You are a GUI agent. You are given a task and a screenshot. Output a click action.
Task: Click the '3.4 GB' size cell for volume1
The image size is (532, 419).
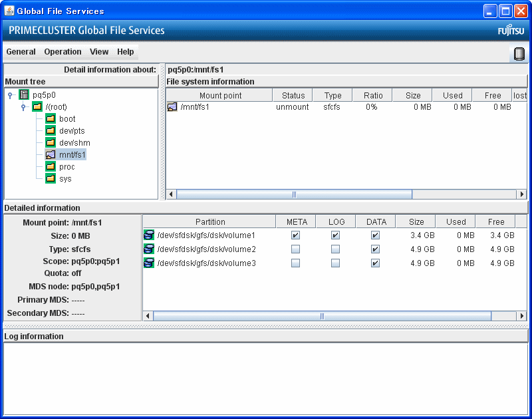click(x=422, y=235)
